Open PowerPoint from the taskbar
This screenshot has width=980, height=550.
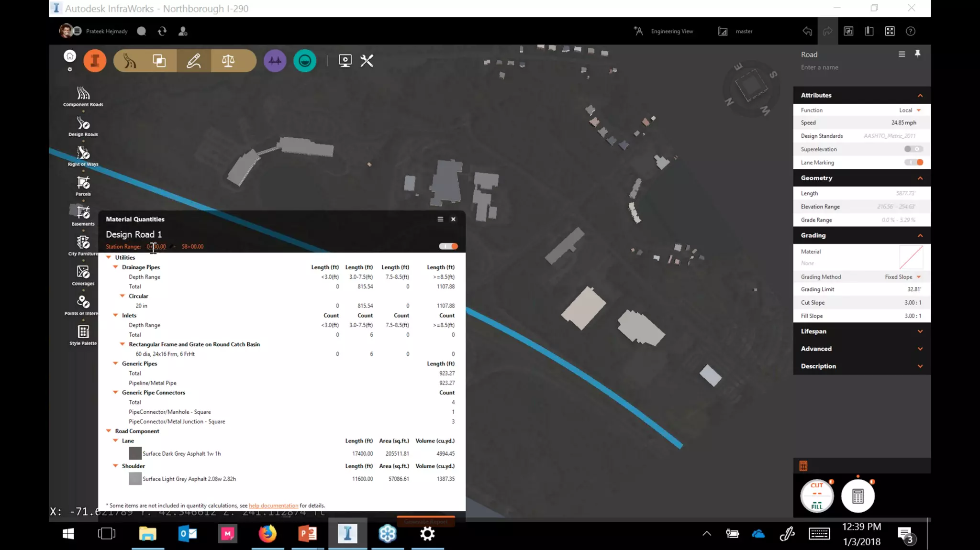307,533
